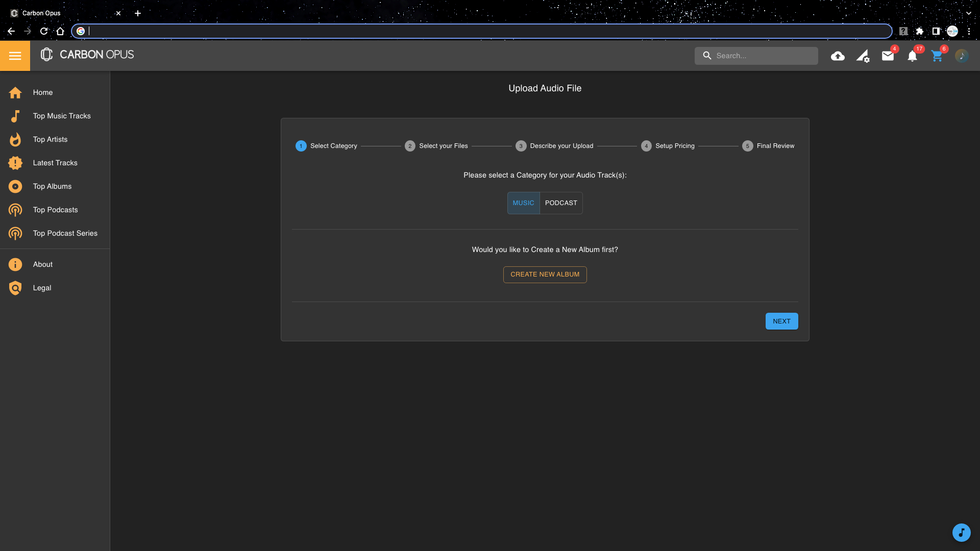Click the Carbon Opus logo

point(87,55)
